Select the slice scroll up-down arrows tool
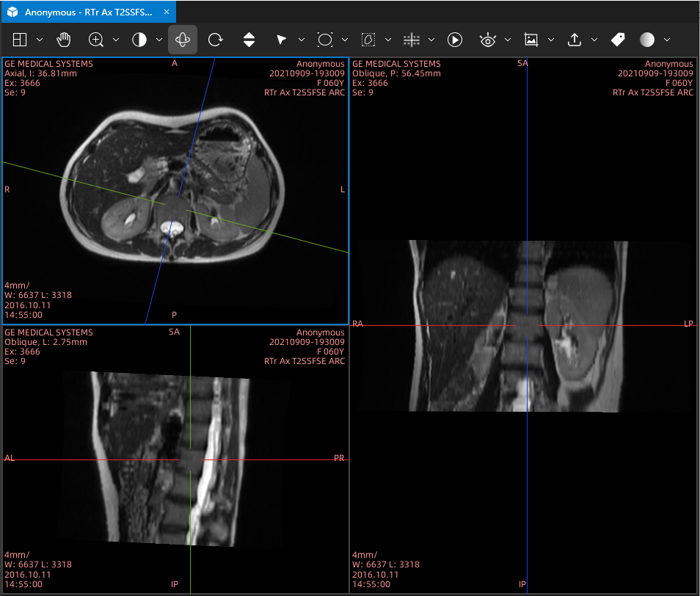The width and height of the screenshot is (700, 596). (x=249, y=40)
